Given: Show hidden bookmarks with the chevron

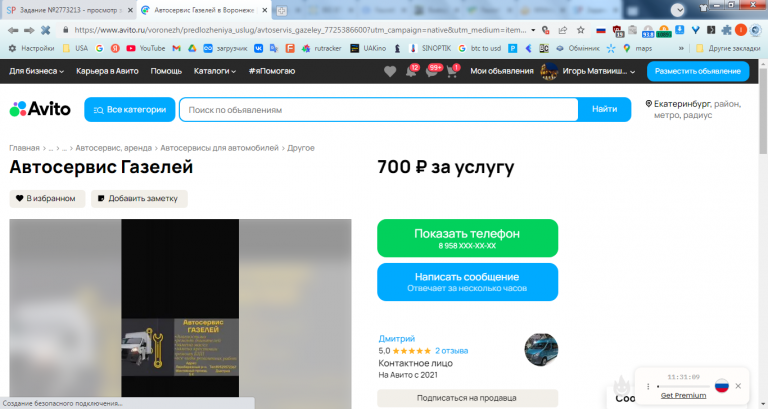Looking at the screenshot, I should pyautogui.click(x=681, y=48).
